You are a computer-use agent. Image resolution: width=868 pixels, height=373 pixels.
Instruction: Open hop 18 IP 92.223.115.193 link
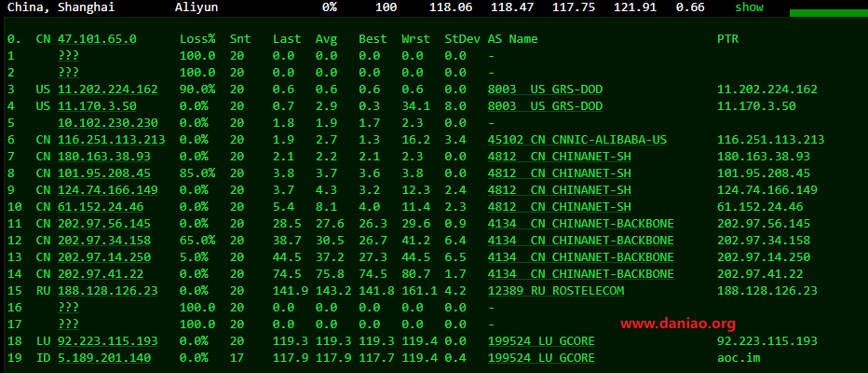pyautogui.click(x=107, y=341)
